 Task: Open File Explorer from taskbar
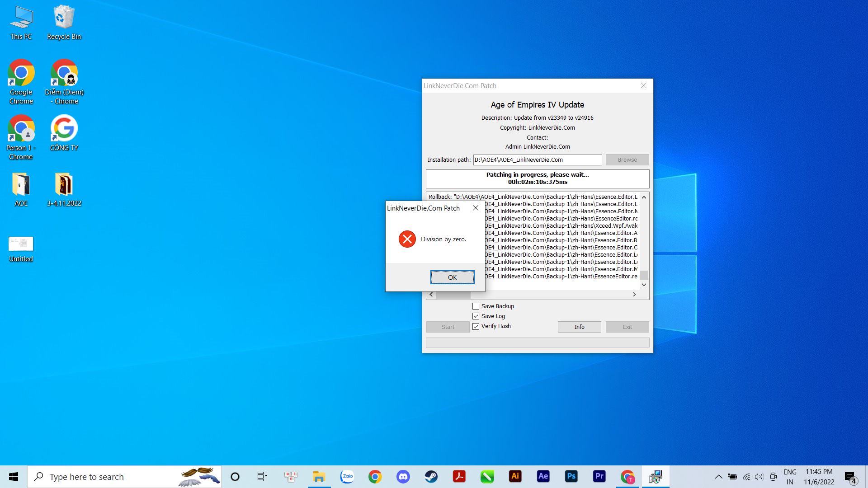[x=319, y=476]
